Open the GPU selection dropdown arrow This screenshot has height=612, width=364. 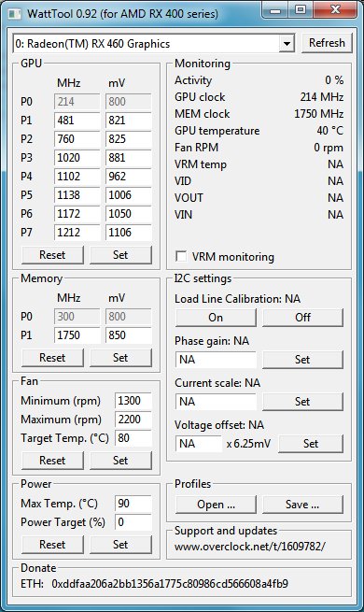tap(287, 43)
